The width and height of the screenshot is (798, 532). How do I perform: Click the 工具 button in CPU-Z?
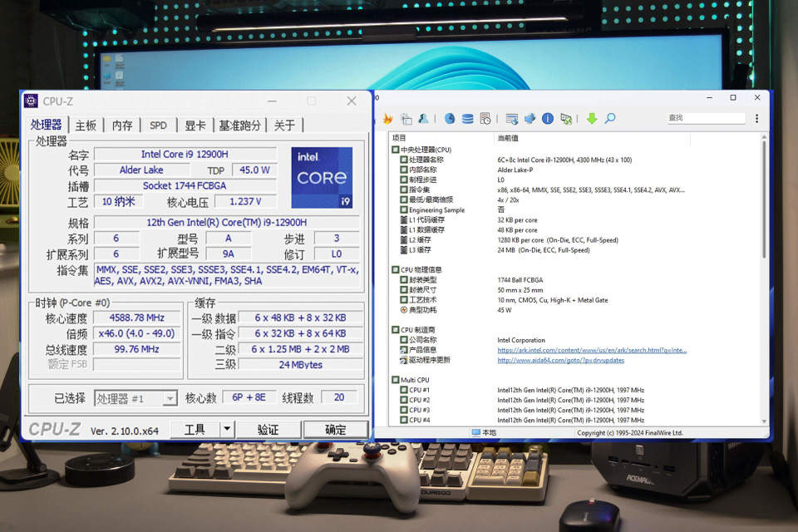195,429
